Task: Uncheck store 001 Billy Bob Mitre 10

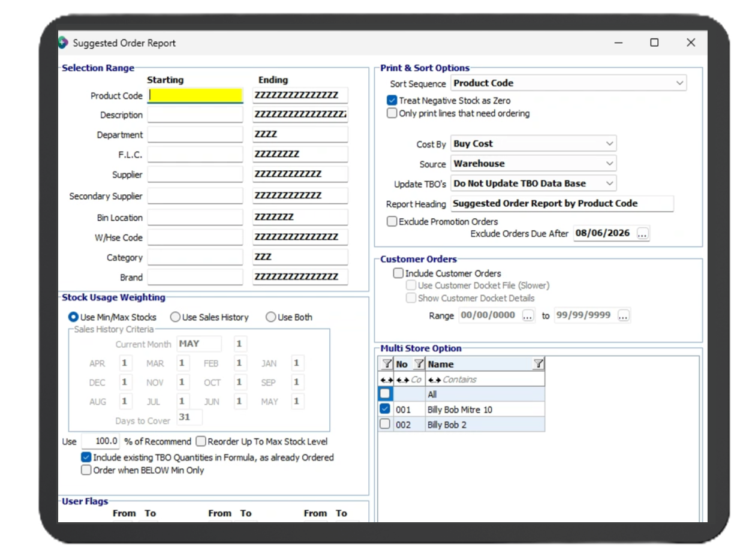Action: click(385, 409)
